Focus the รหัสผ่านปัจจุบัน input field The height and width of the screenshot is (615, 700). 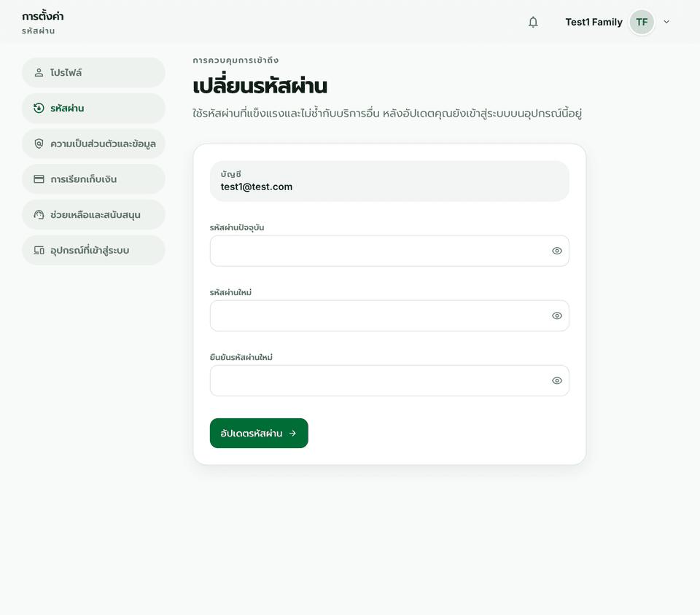coord(389,251)
